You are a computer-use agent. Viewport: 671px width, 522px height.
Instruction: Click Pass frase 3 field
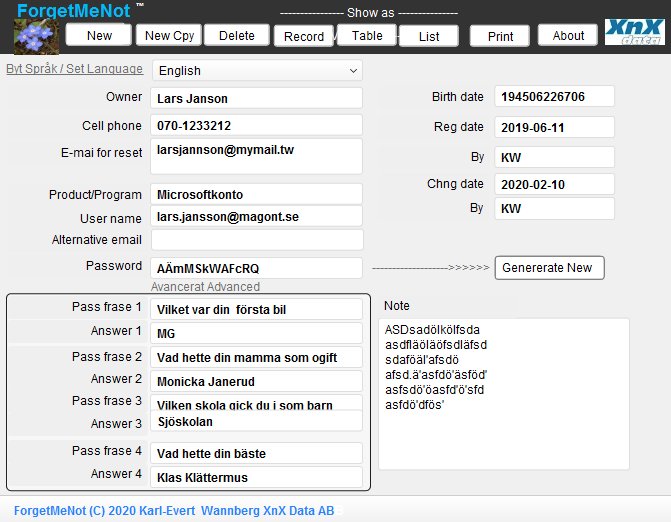pos(256,402)
